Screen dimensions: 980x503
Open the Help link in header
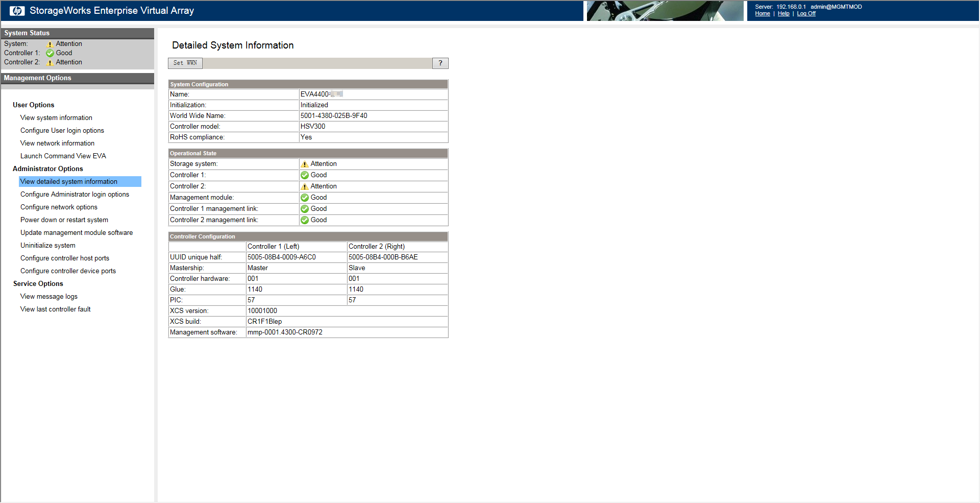coord(783,14)
